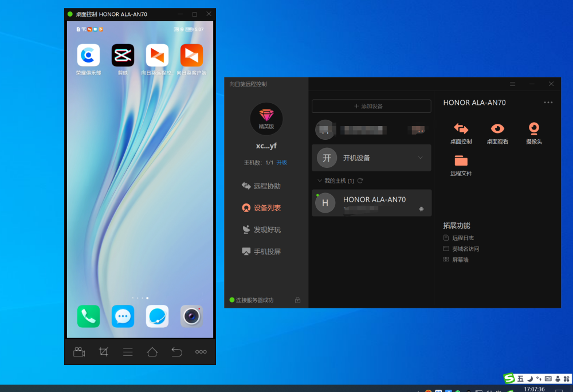This screenshot has height=392, width=573.
Task: Click the Sogou S input method icon
Action: (509, 378)
